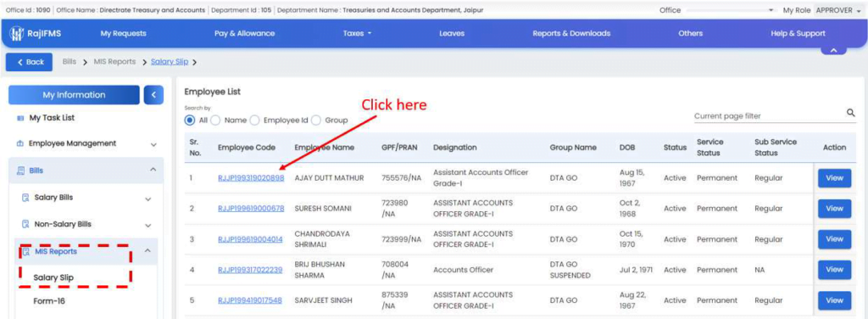868x319 pixels.
Task: Expand the Salary Bills chevron
Action: point(148,199)
